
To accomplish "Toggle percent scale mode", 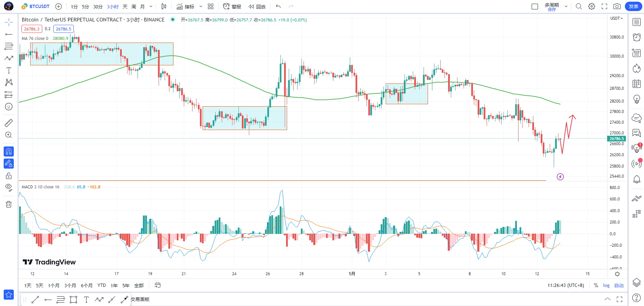I will tap(596, 286).
